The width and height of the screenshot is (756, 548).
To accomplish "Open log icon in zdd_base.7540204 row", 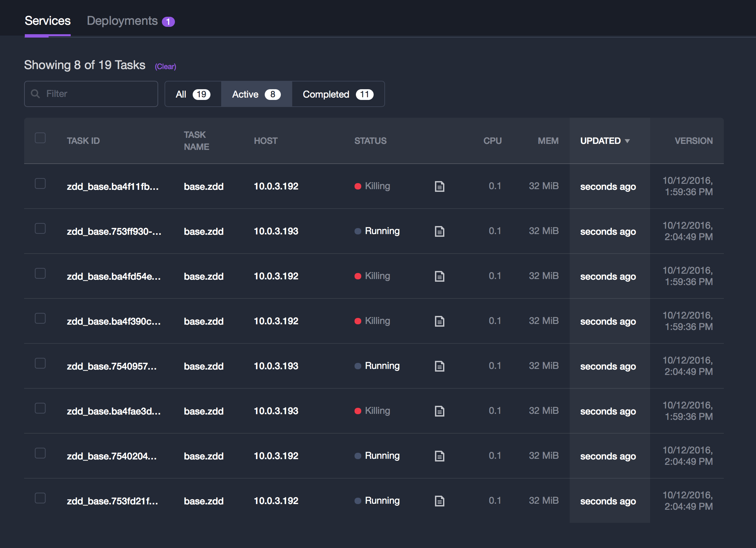I will pos(439,456).
